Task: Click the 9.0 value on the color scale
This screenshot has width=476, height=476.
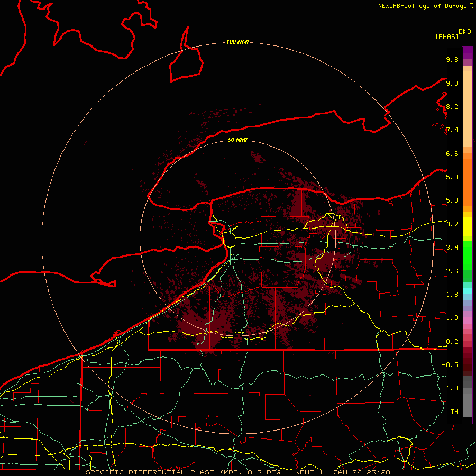Action: [452, 83]
